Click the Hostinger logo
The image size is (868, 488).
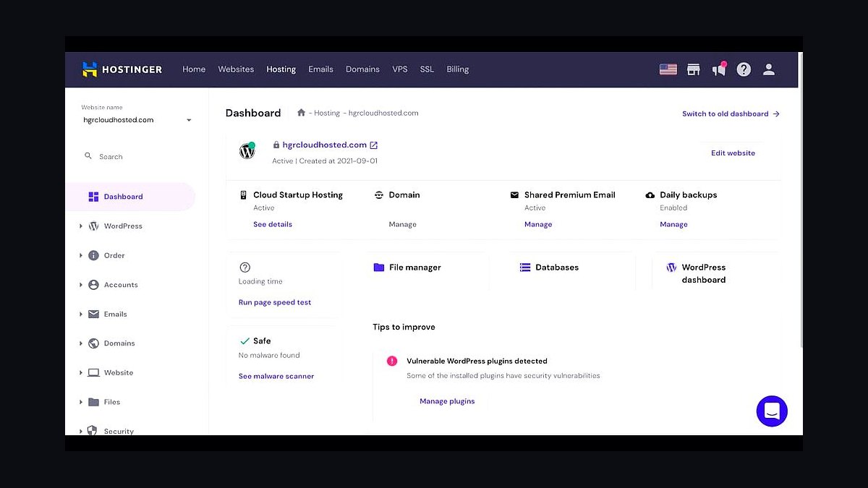tap(122, 69)
